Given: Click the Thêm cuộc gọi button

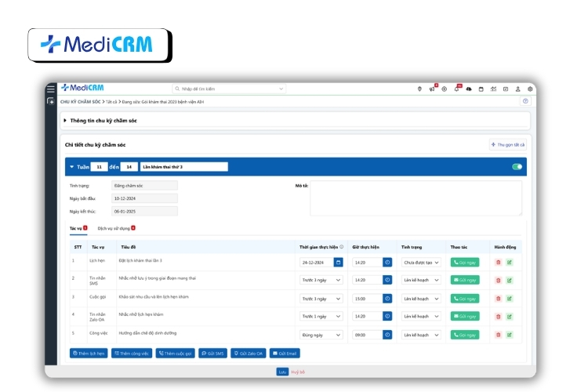Looking at the screenshot, I should coord(175,354).
